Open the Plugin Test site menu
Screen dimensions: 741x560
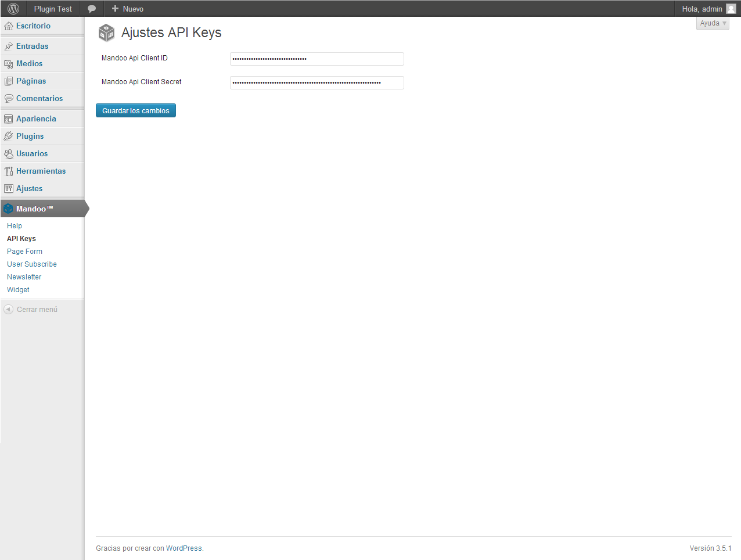pyautogui.click(x=53, y=9)
